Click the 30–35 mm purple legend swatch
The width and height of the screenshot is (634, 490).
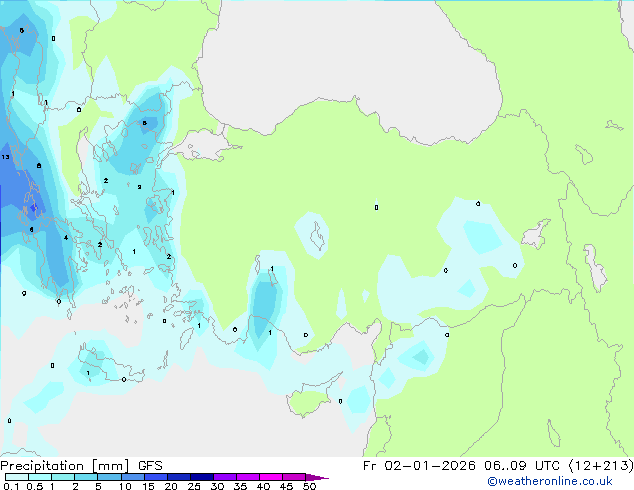coord(225,477)
